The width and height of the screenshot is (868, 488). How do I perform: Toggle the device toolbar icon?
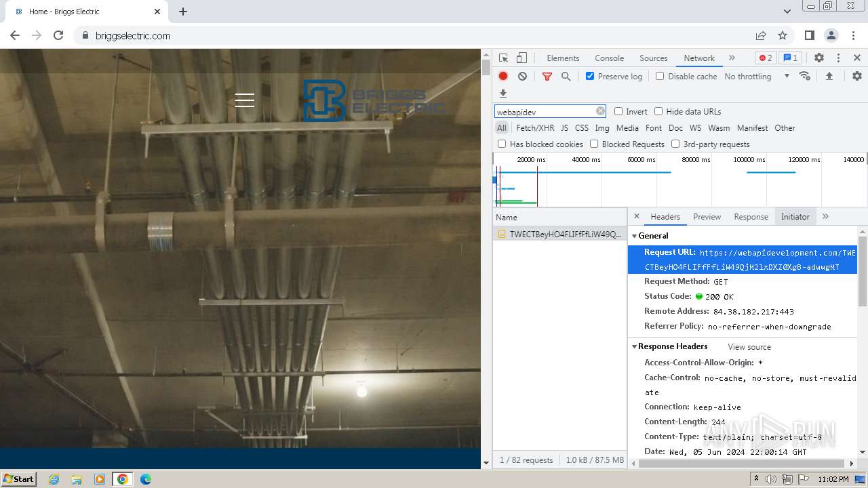click(x=521, y=58)
